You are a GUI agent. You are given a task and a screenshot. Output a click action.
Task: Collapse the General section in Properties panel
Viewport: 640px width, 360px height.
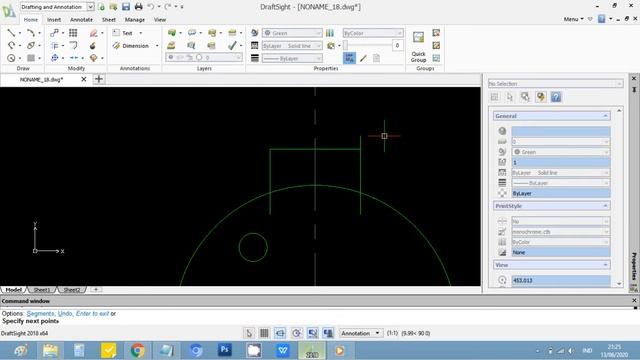click(605, 116)
